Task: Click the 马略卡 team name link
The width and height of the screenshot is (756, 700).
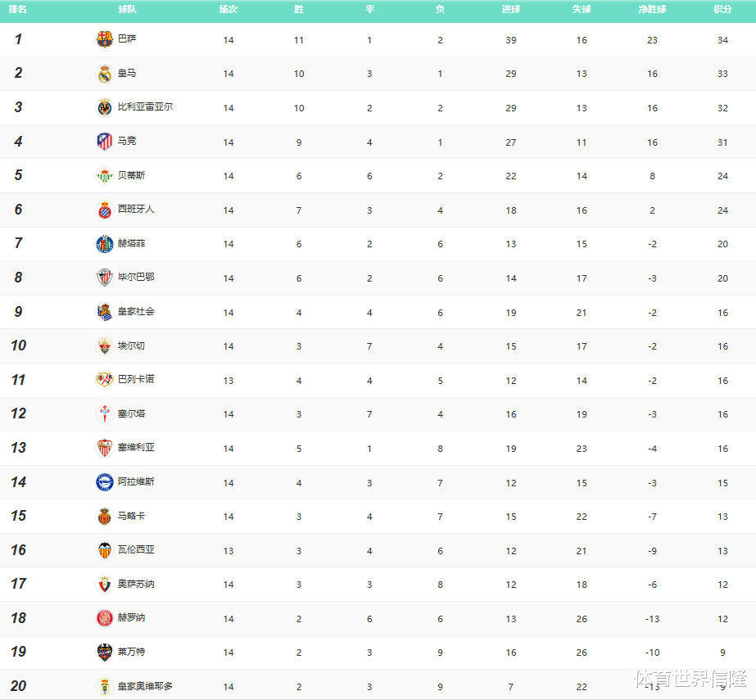Action: pos(131,516)
